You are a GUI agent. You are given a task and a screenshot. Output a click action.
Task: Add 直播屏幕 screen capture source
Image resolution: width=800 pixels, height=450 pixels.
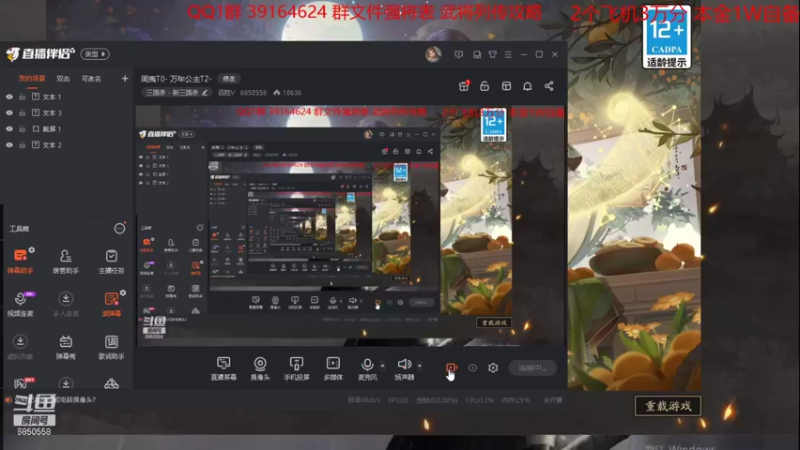[x=223, y=368]
